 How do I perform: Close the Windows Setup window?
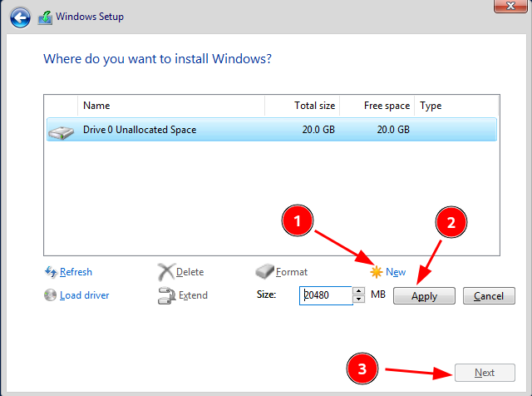[510, 6]
